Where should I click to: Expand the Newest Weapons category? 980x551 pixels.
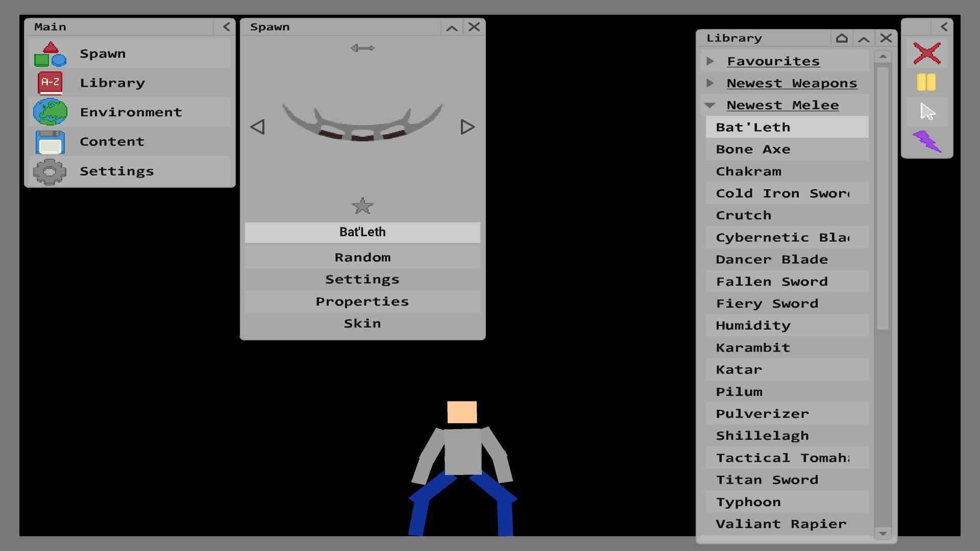[x=712, y=82]
